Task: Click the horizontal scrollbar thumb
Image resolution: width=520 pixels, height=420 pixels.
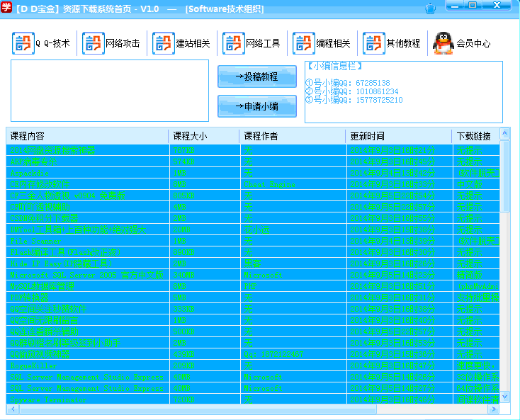Action: [198, 409]
